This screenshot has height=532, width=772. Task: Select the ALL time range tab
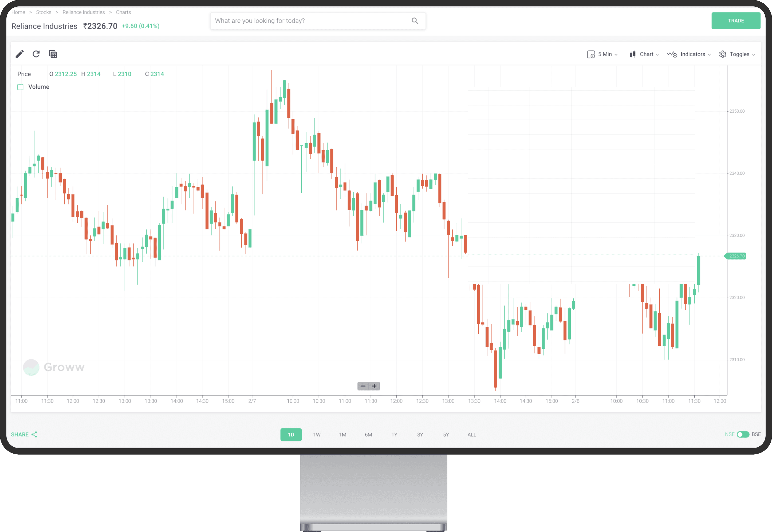pyautogui.click(x=471, y=435)
